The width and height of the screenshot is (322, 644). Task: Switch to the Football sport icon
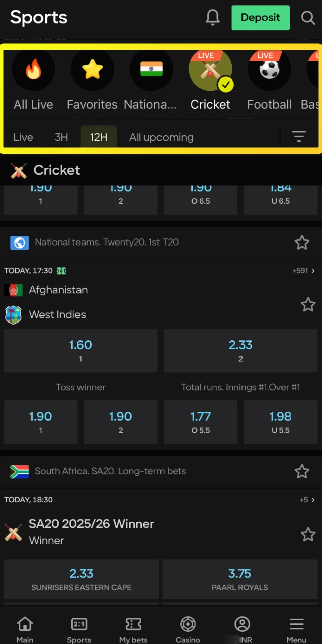(x=269, y=70)
